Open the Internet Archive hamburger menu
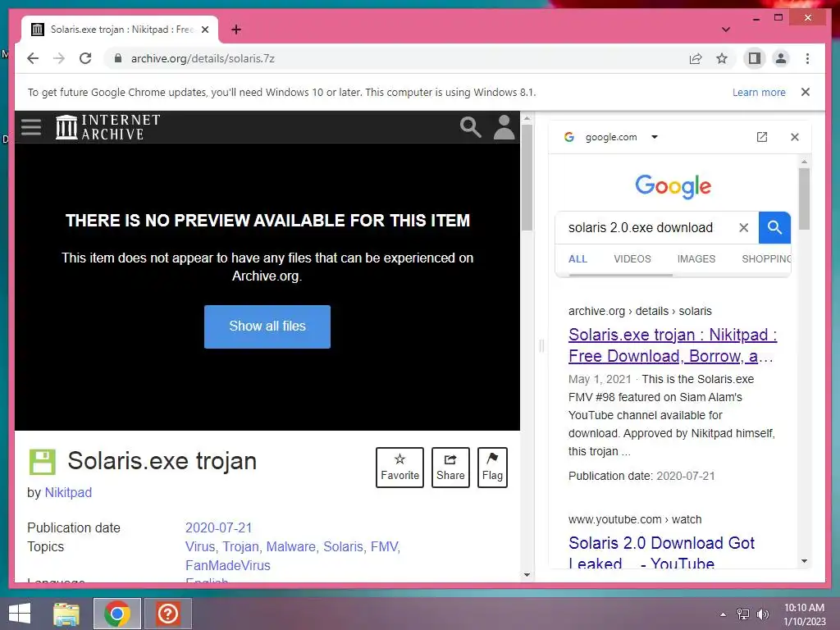 point(31,127)
